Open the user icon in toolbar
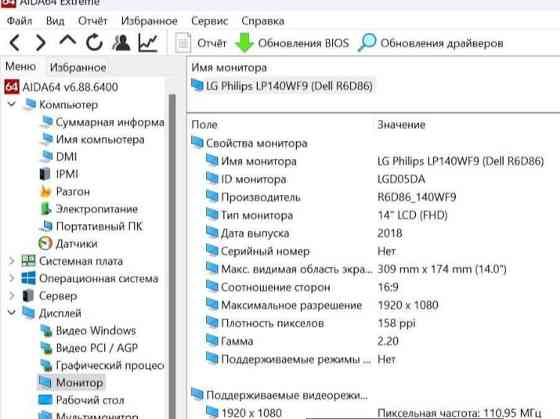This screenshot has width=560, height=419. tap(121, 43)
